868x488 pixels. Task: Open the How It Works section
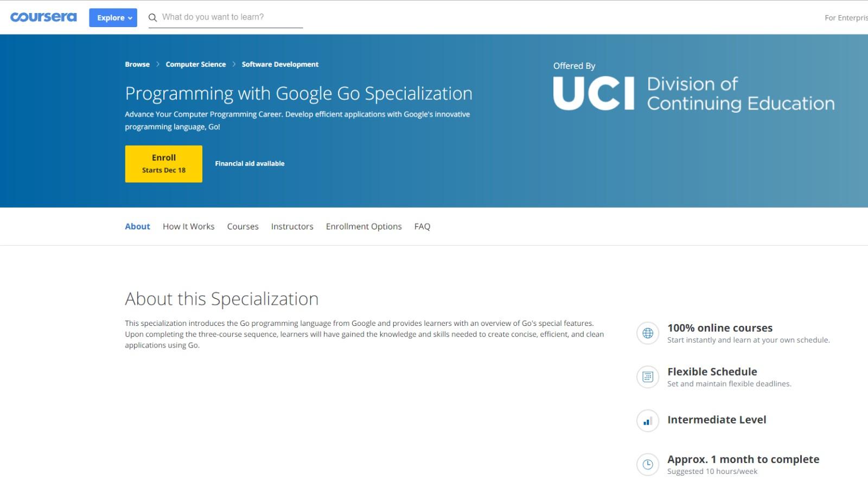pyautogui.click(x=188, y=226)
